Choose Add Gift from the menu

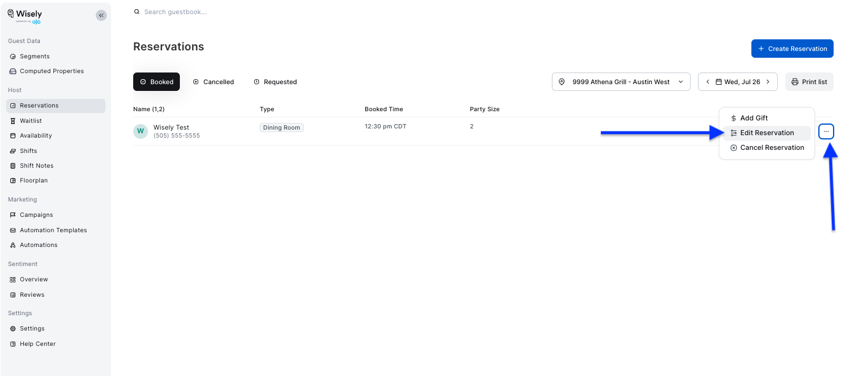coord(767,118)
